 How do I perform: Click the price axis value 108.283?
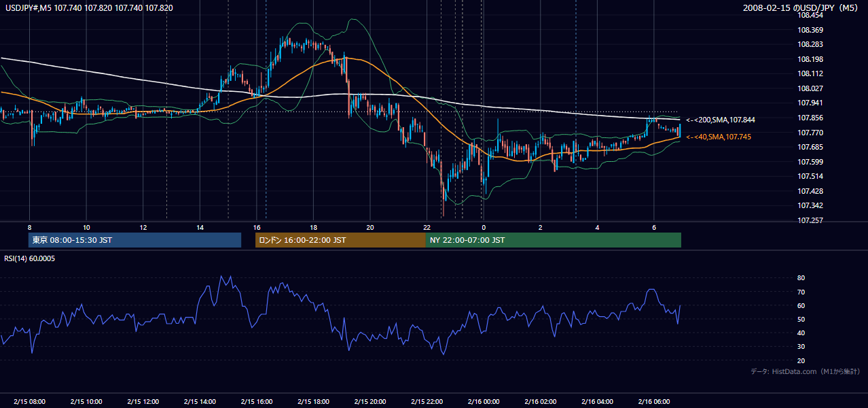811,44
